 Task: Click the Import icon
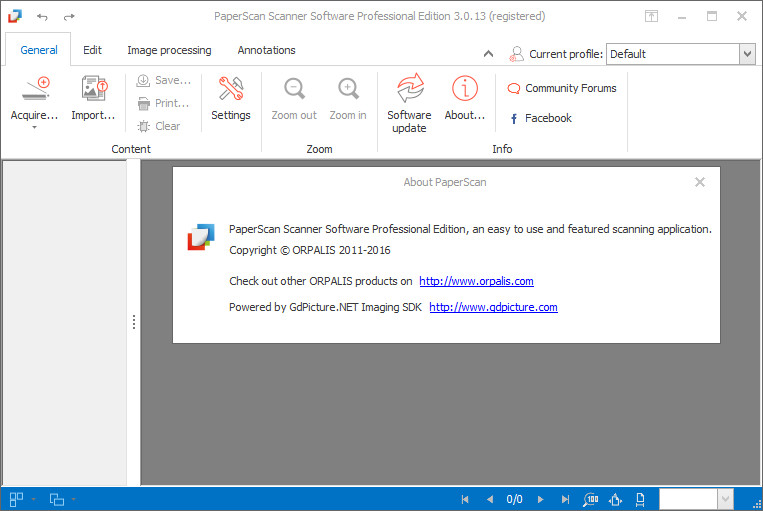(x=93, y=89)
